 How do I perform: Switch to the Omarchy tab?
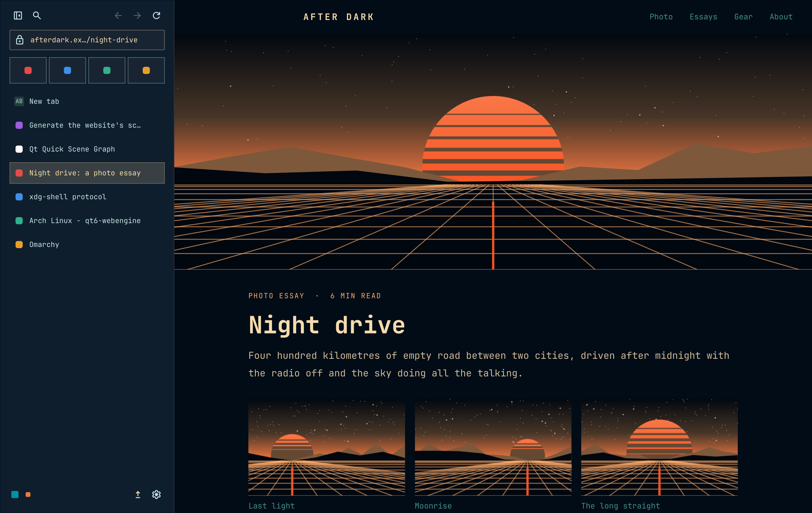click(x=87, y=245)
